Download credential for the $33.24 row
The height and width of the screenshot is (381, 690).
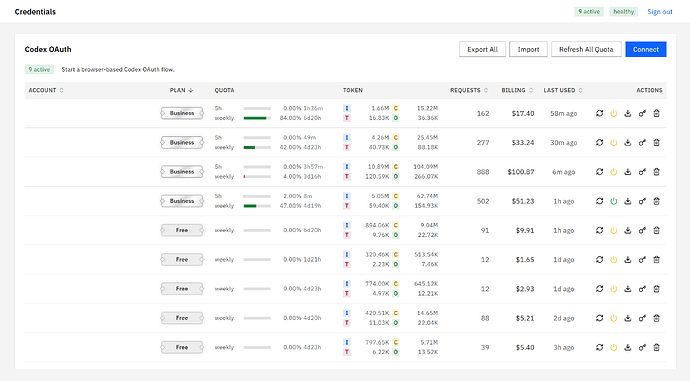628,143
